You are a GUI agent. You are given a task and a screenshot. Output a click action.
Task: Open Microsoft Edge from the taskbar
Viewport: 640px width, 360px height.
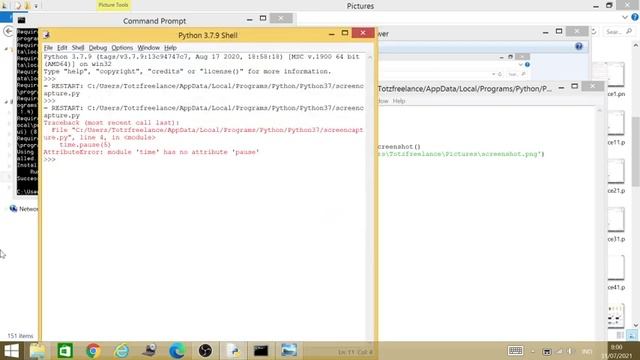point(177,351)
